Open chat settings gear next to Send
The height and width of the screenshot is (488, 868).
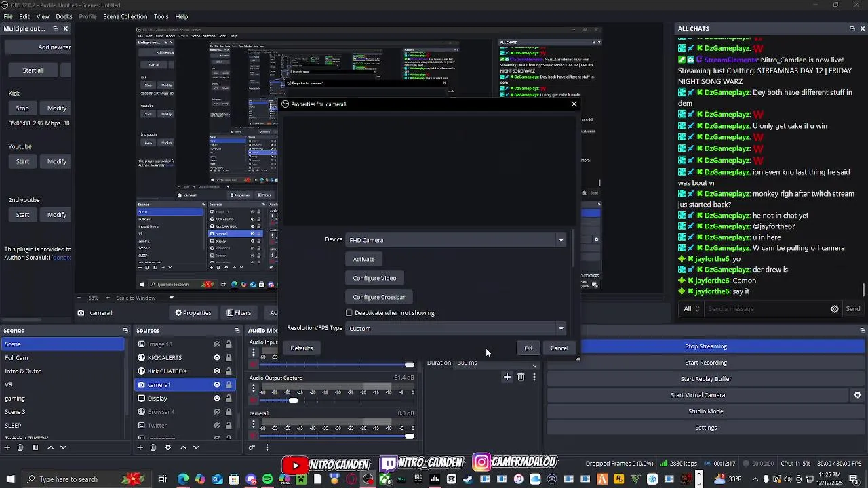[x=834, y=309]
